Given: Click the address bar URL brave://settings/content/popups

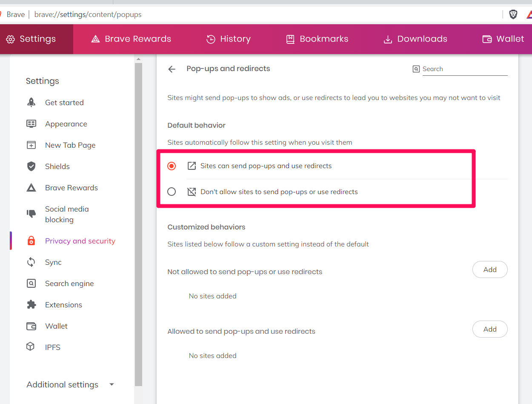Looking at the screenshot, I should click(x=88, y=14).
